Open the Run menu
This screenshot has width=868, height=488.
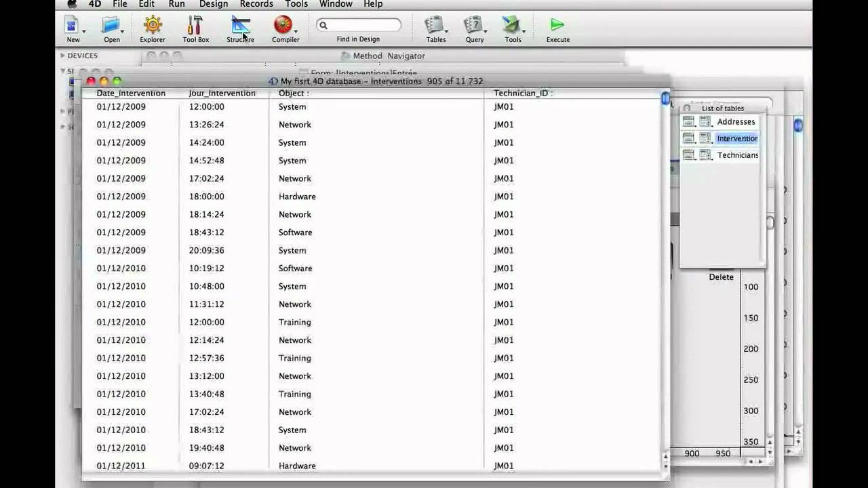pos(176,4)
